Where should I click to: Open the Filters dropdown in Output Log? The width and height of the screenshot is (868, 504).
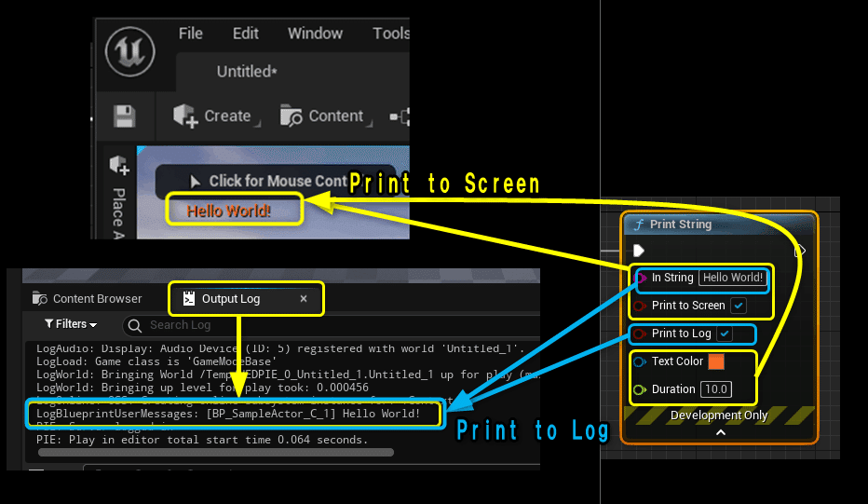[x=71, y=324]
